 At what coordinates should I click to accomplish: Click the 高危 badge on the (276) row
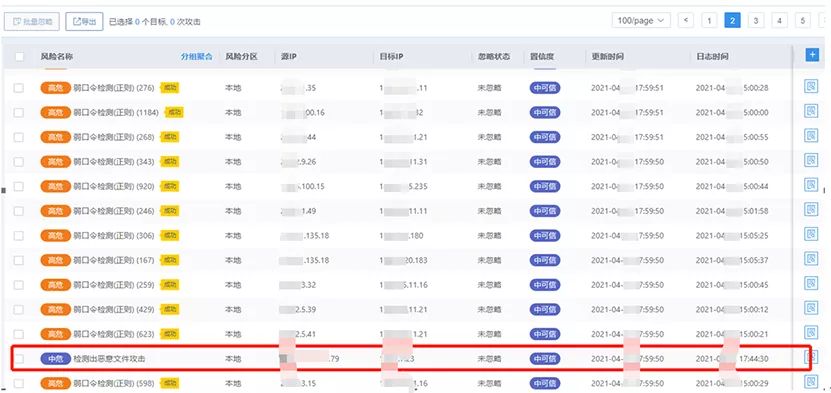[x=56, y=88]
